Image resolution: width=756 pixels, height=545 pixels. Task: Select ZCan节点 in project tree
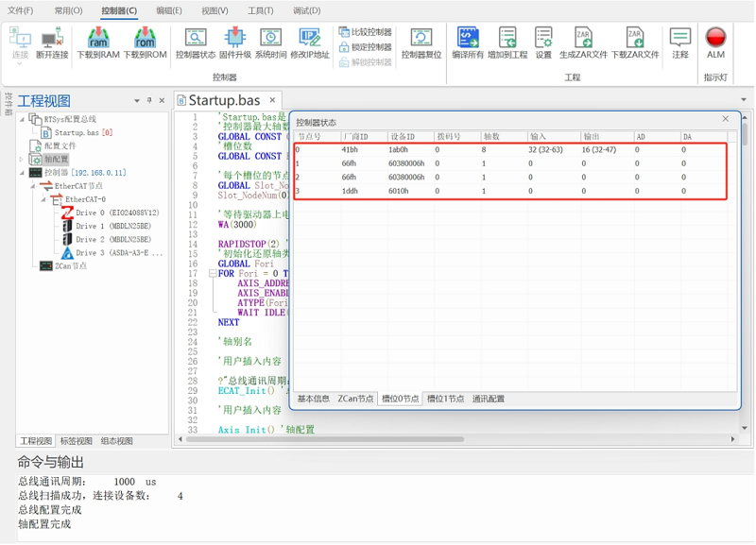click(63, 266)
